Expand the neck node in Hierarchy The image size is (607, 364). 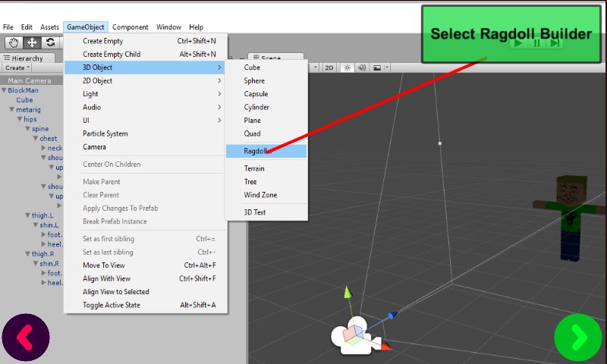pyautogui.click(x=43, y=149)
